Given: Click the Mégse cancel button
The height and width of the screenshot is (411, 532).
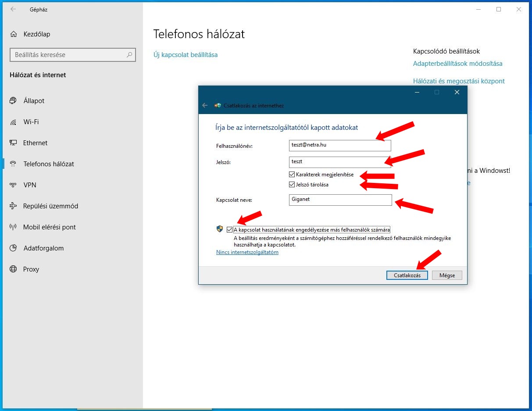Looking at the screenshot, I should (x=447, y=275).
